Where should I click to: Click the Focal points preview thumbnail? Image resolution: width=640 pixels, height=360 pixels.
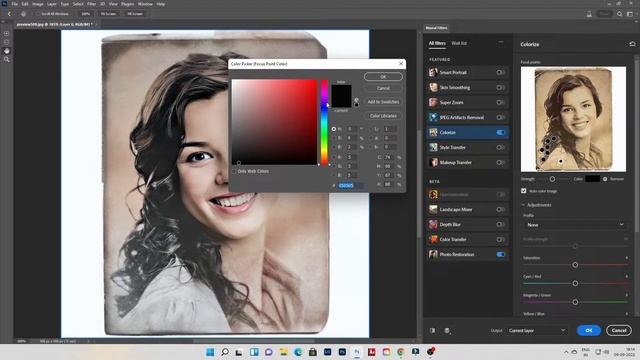pos(573,119)
